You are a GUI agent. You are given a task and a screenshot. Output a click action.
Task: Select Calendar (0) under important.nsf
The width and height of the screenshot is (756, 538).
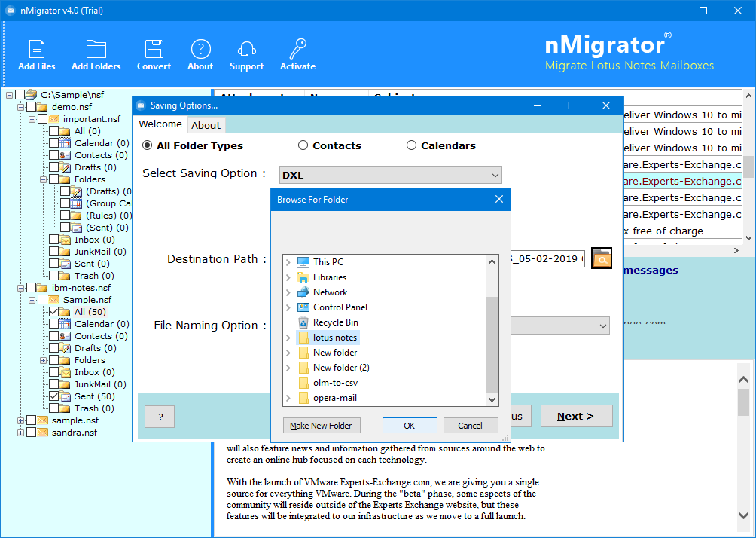[102, 143]
